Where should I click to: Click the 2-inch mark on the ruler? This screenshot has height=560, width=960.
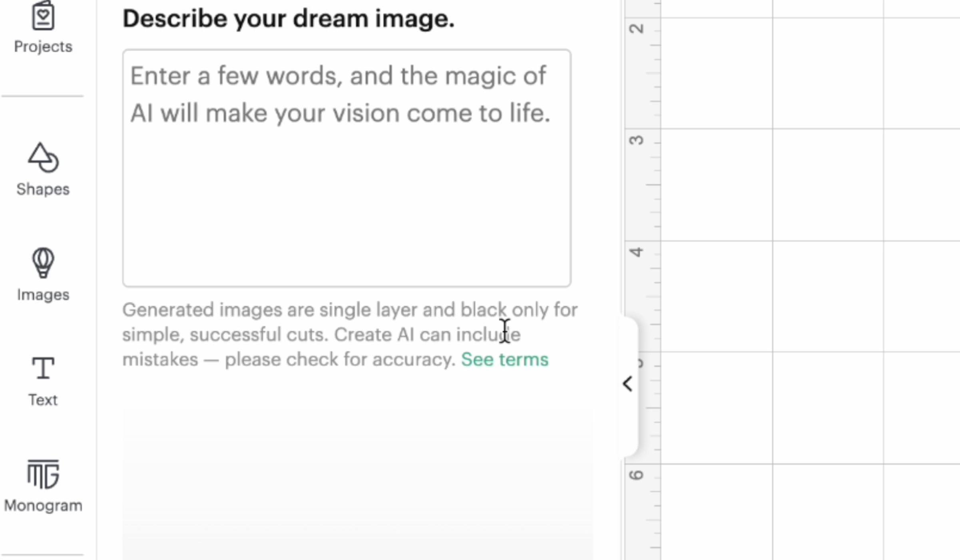coord(637,28)
